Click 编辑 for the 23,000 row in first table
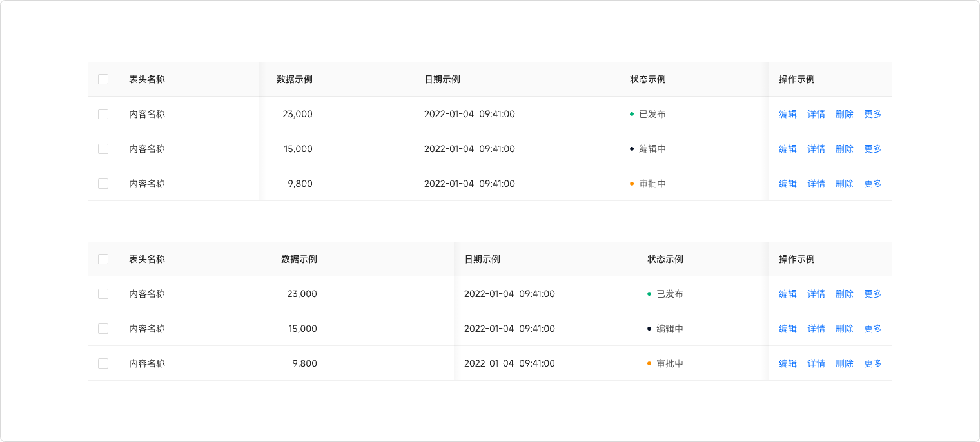 click(788, 114)
